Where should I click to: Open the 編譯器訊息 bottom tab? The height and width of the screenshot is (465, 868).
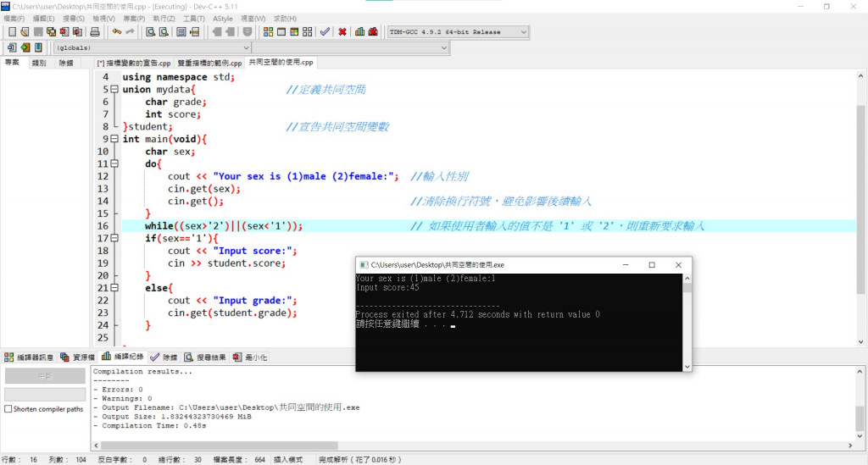point(29,357)
